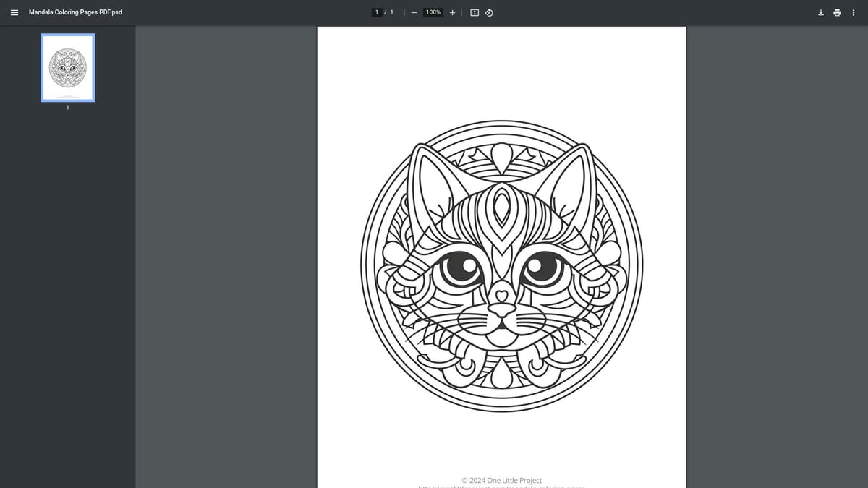The height and width of the screenshot is (488, 868).
Task: Click the page label under the thumbnail
Action: tap(67, 107)
